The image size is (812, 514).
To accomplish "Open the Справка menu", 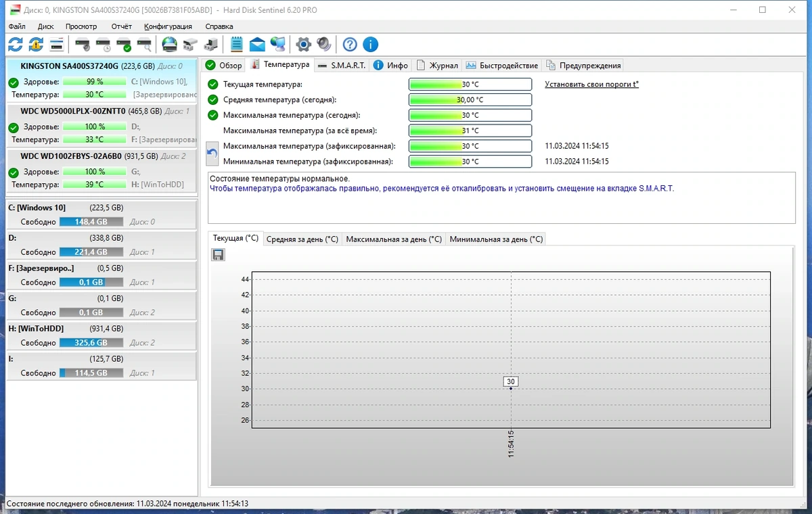I will (219, 26).
